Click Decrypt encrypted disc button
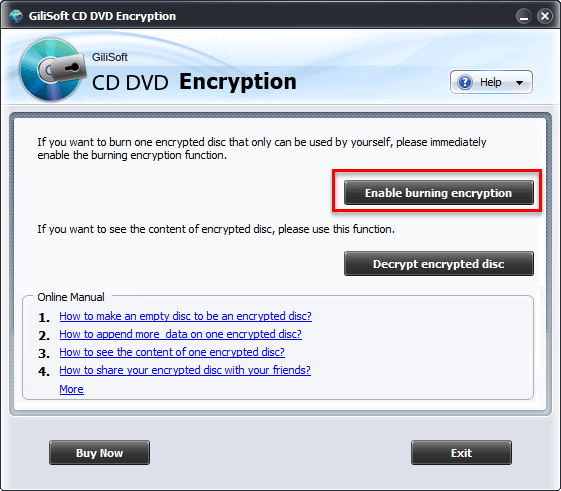The width and height of the screenshot is (561, 491). [x=439, y=264]
